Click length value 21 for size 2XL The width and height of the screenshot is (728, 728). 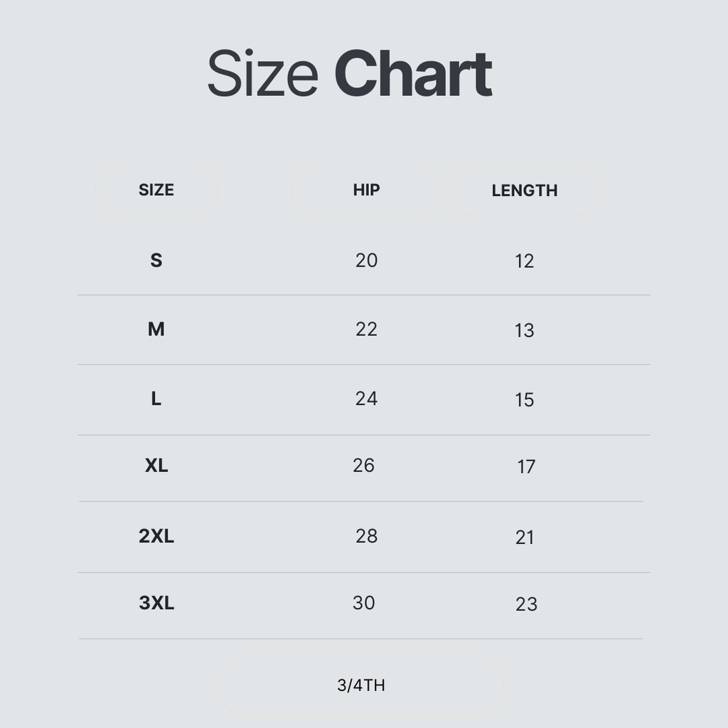point(525,537)
